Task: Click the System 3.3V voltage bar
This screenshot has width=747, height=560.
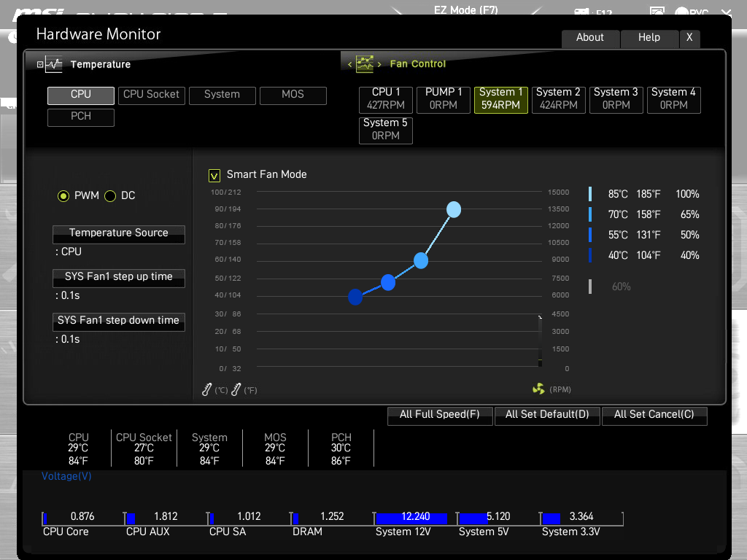Action: pyautogui.click(x=551, y=518)
